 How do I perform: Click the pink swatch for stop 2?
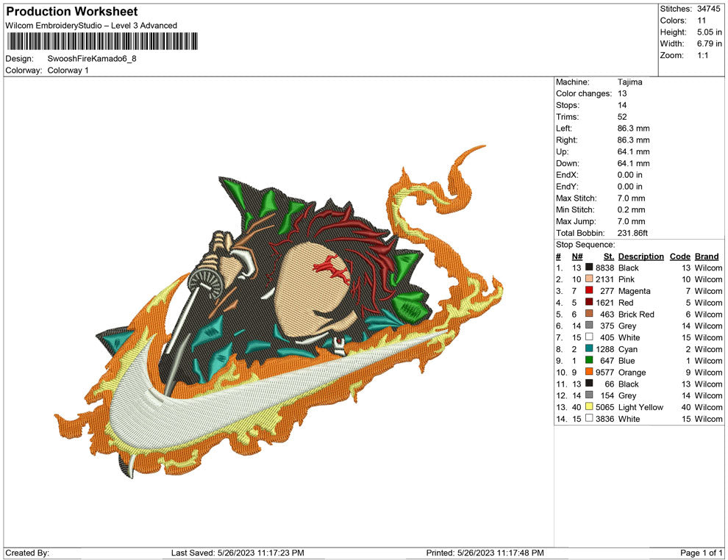click(589, 279)
